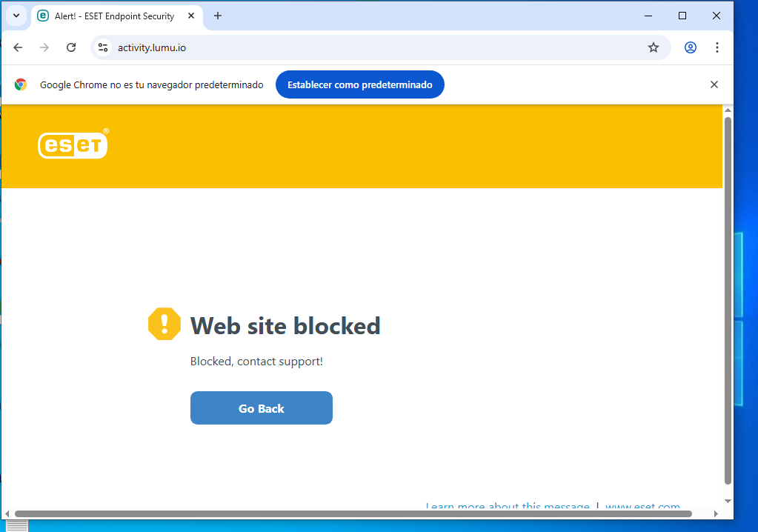Click the yellow warning exclamation icon
Screen dimensions: 758x532
(164, 324)
